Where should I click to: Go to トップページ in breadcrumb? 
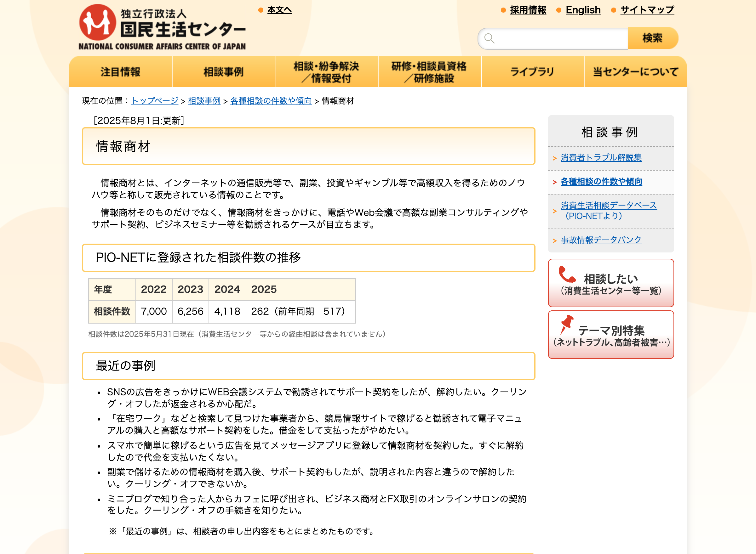[155, 101]
